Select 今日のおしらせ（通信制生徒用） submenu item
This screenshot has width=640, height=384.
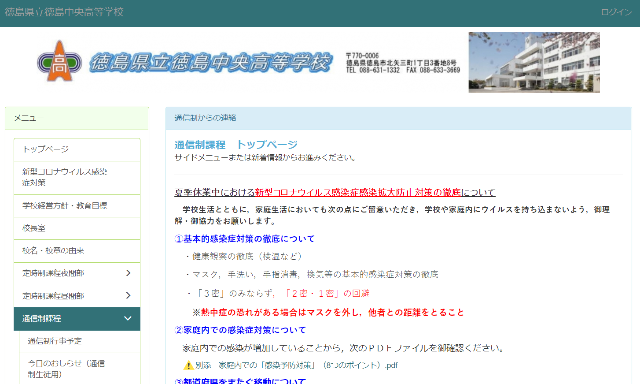coord(80,368)
